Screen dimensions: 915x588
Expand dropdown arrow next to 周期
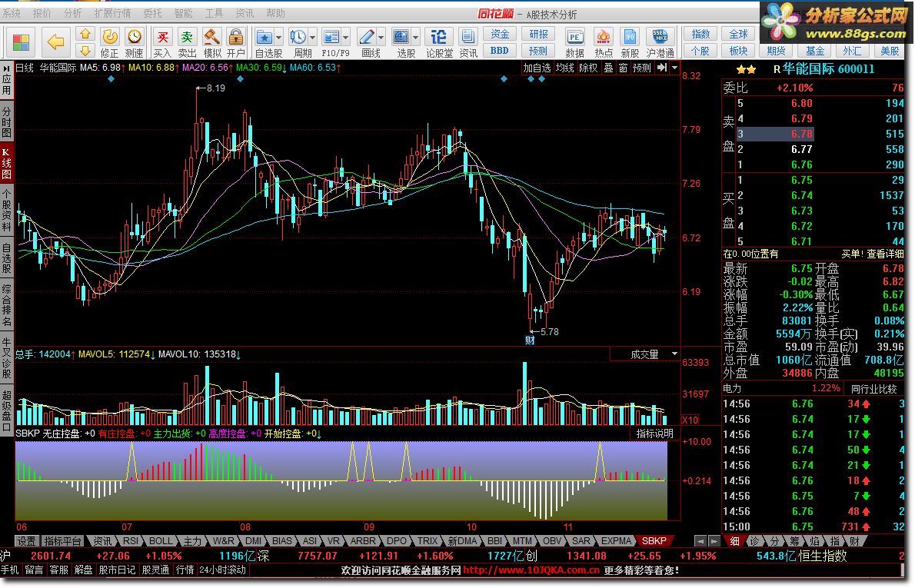click(313, 38)
